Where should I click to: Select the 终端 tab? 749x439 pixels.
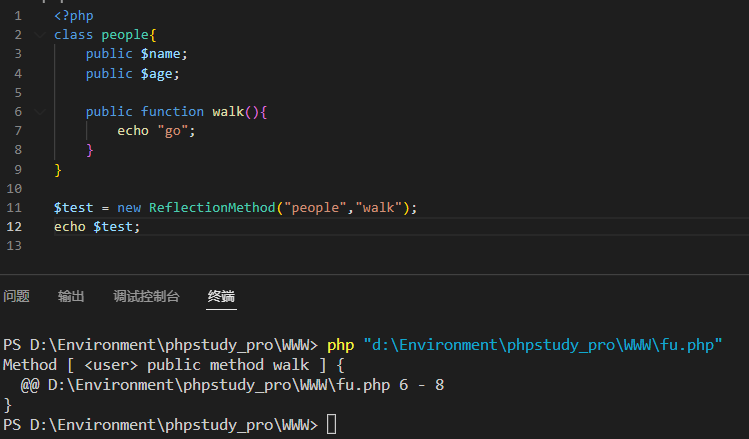(221, 296)
